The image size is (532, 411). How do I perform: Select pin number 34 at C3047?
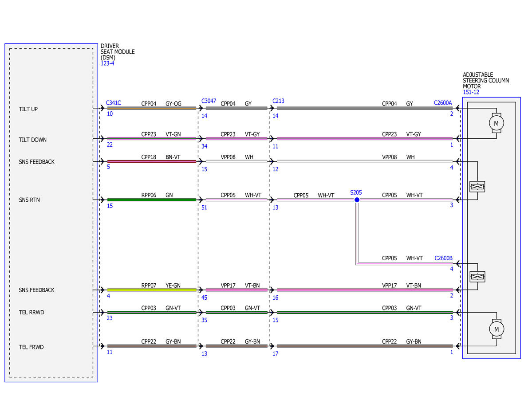tap(204, 146)
